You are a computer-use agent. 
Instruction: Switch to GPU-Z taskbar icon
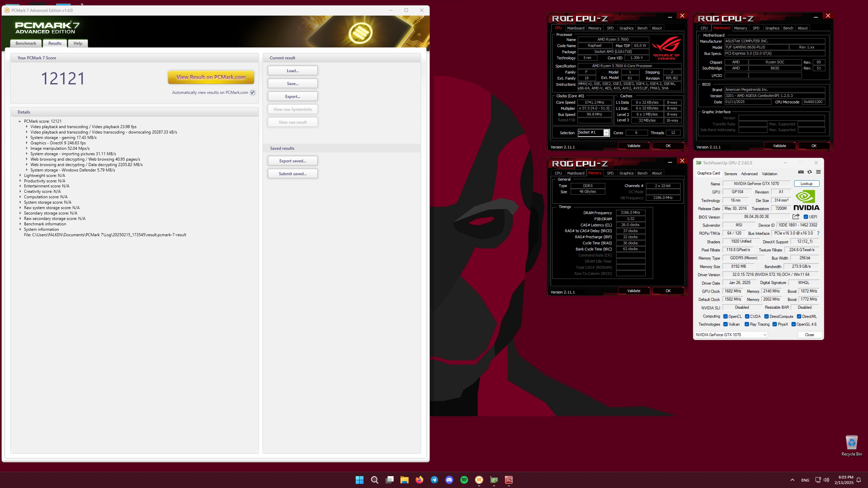tap(494, 480)
